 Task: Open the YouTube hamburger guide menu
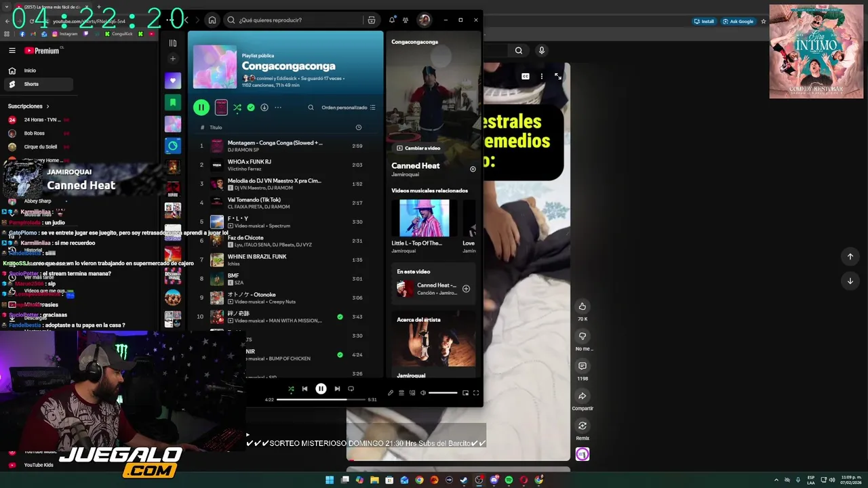tap(12, 50)
